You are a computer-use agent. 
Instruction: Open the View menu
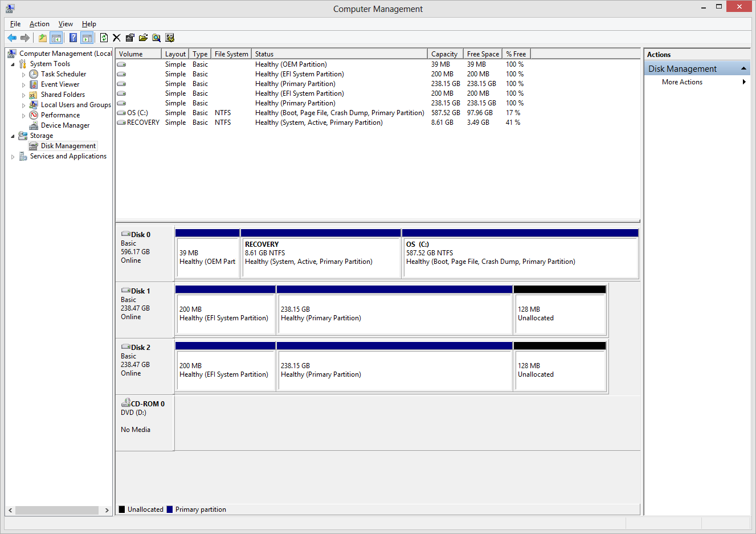click(x=66, y=24)
